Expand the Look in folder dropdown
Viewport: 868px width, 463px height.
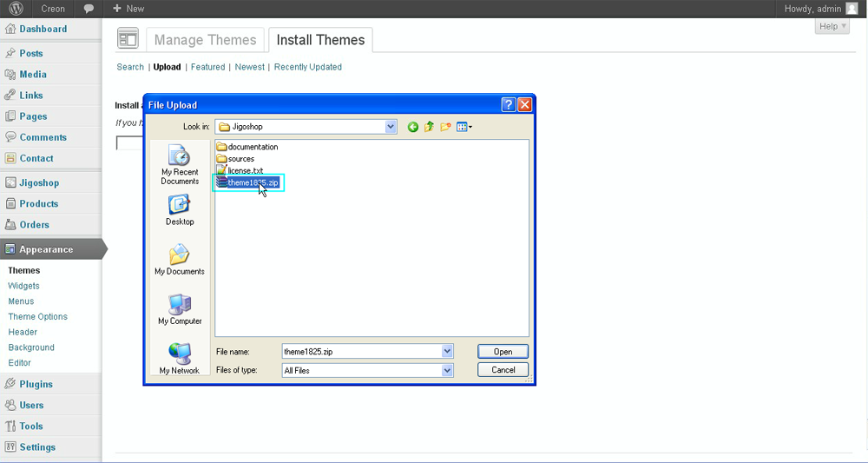point(391,127)
